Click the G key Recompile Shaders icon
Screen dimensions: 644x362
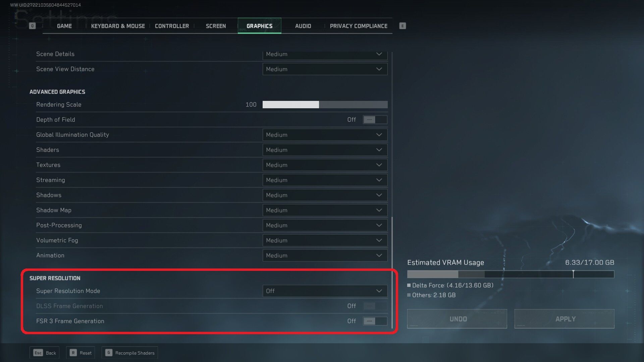109,353
